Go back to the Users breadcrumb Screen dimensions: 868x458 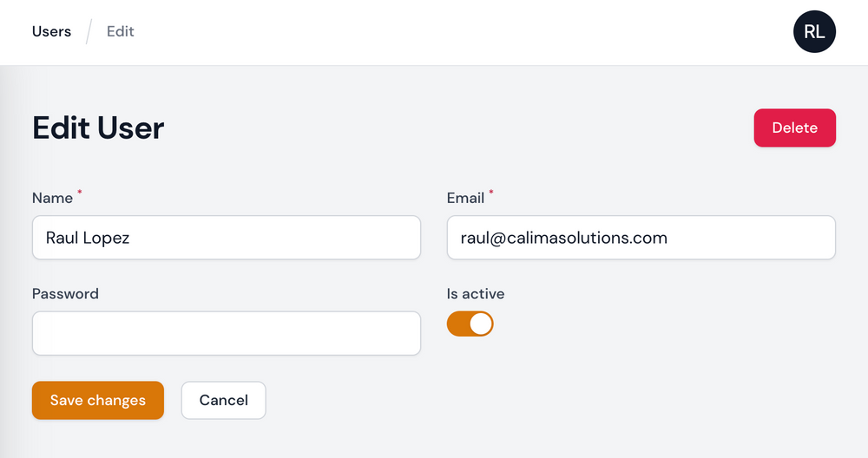pyautogui.click(x=51, y=31)
